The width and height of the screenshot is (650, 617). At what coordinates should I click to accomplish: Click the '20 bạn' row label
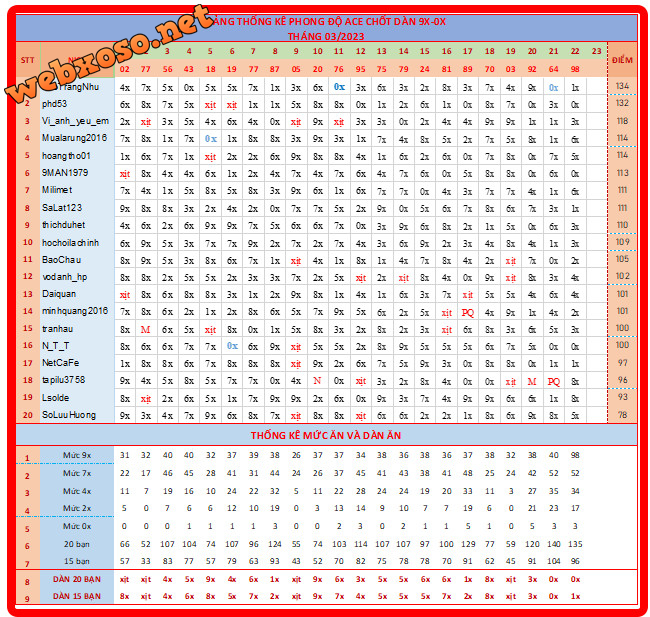click(x=77, y=544)
